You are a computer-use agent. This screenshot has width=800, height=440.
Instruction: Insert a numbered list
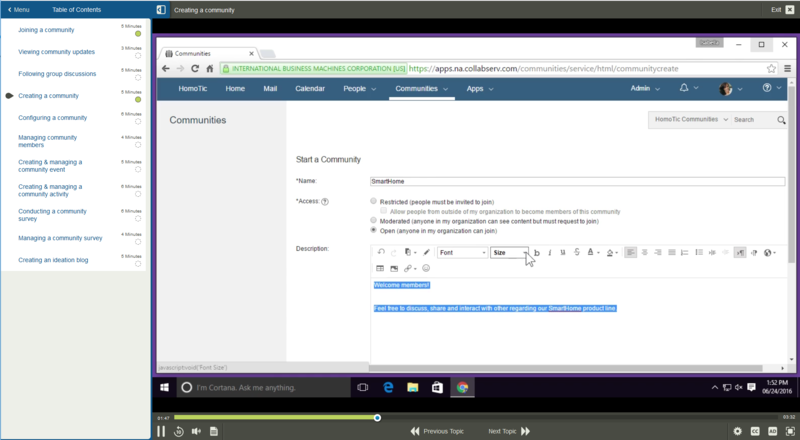tap(685, 253)
